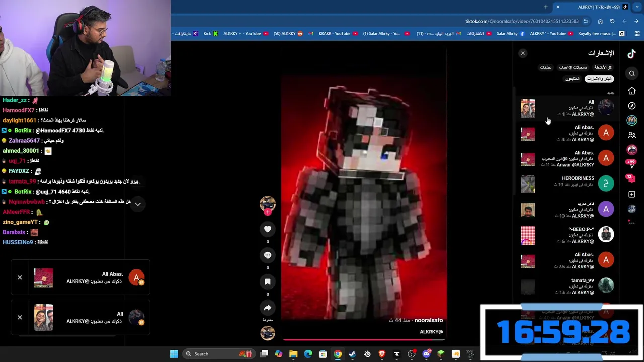Image resolution: width=644 pixels, height=362 pixels.
Task: Open video thumbnail in Ali's notification
Action: tap(528, 108)
